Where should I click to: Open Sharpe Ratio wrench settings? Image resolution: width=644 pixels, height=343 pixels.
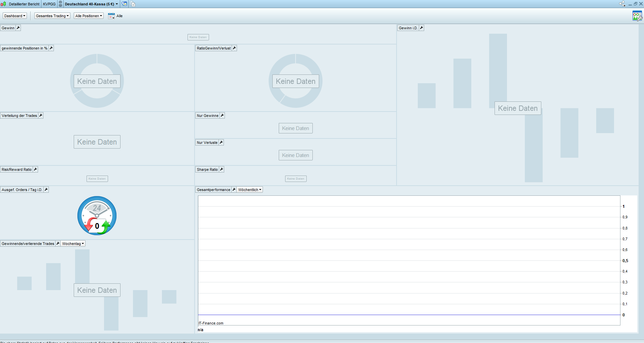(x=222, y=169)
